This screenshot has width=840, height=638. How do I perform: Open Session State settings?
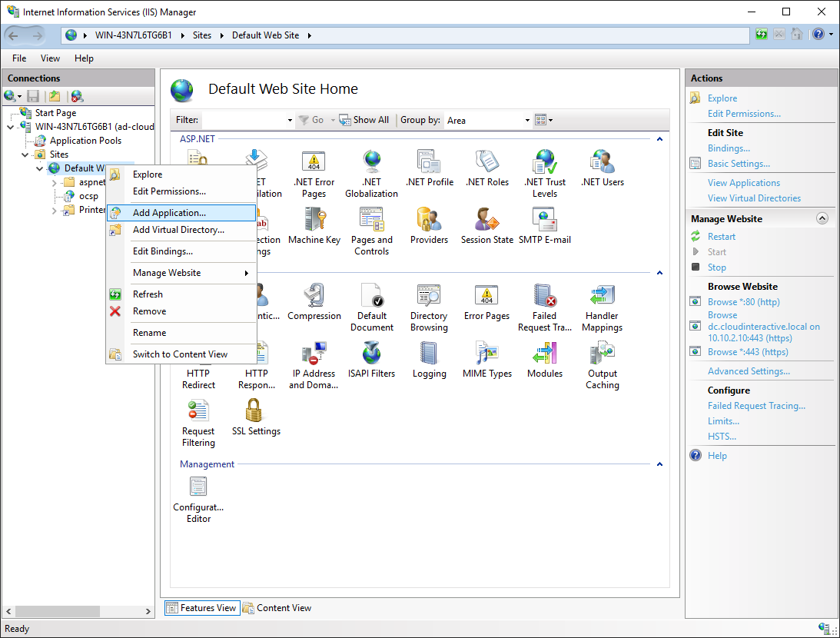tap(487, 226)
